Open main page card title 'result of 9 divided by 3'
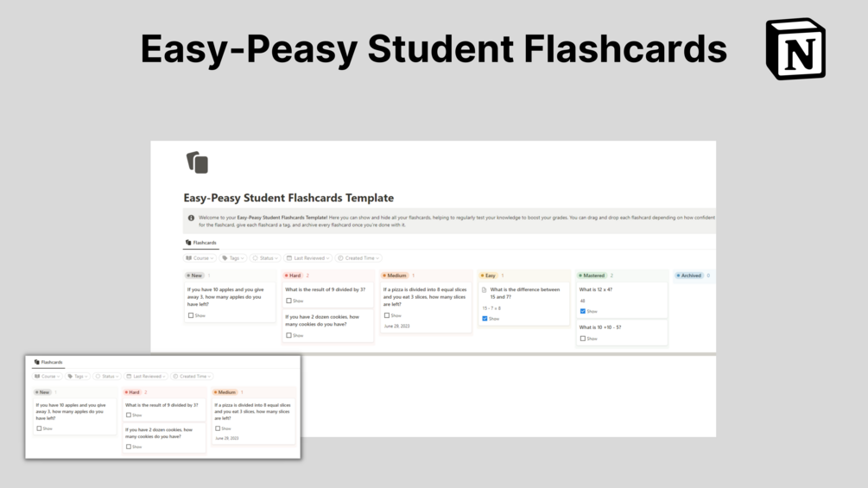868x488 pixels. pos(325,289)
